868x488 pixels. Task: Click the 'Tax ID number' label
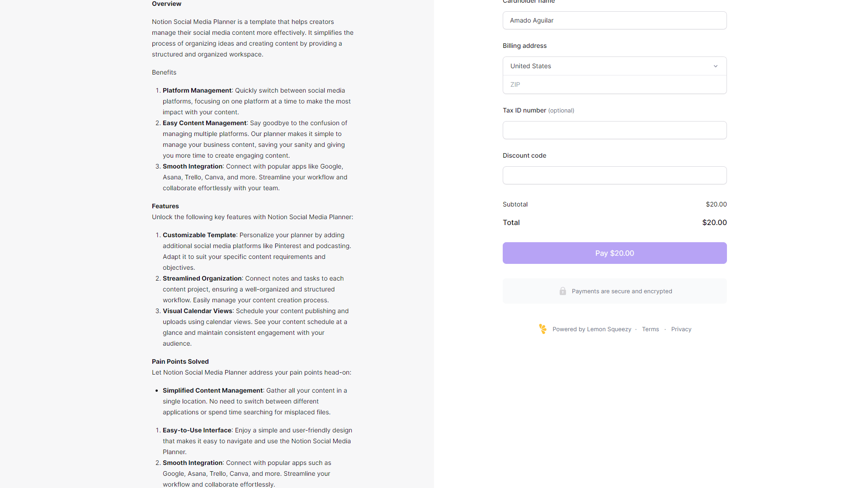pos(524,110)
